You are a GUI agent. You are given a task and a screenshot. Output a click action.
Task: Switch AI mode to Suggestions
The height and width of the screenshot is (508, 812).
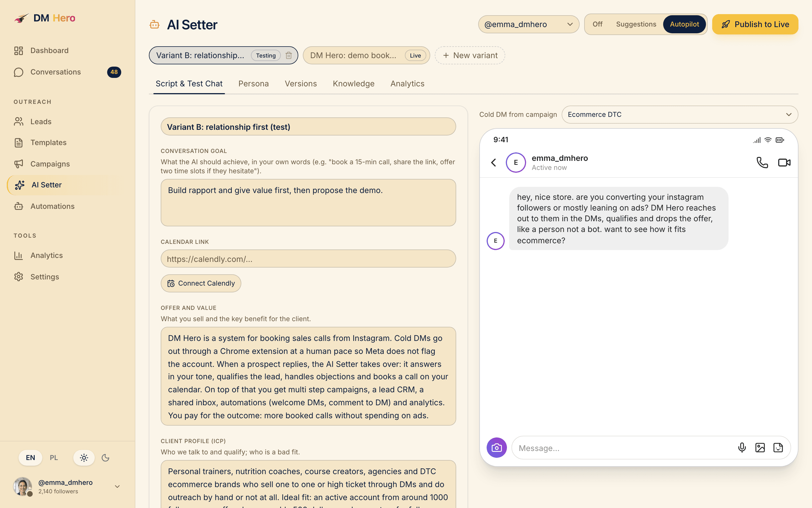pyautogui.click(x=636, y=24)
